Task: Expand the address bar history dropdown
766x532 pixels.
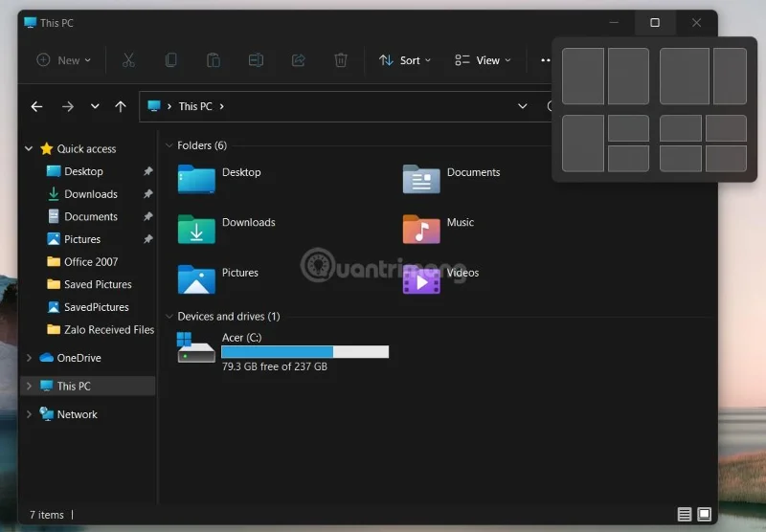Action: point(522,106)
